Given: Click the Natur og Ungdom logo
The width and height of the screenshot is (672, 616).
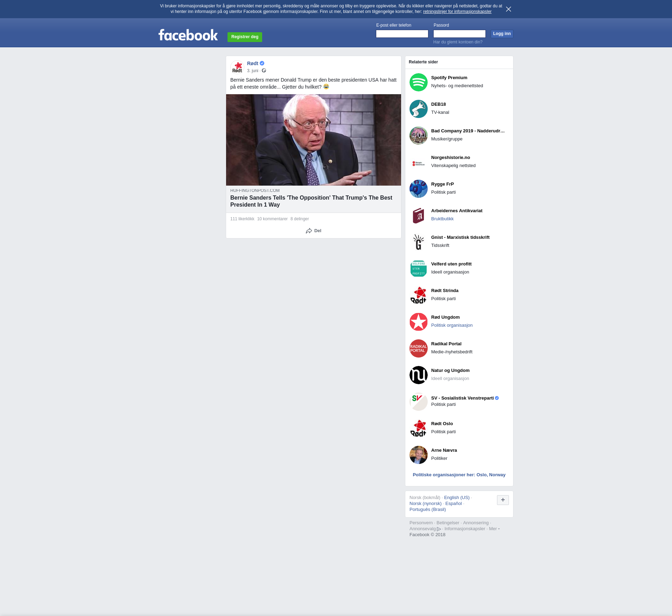Looking at the screenshot, I should (x=418, y=375).
